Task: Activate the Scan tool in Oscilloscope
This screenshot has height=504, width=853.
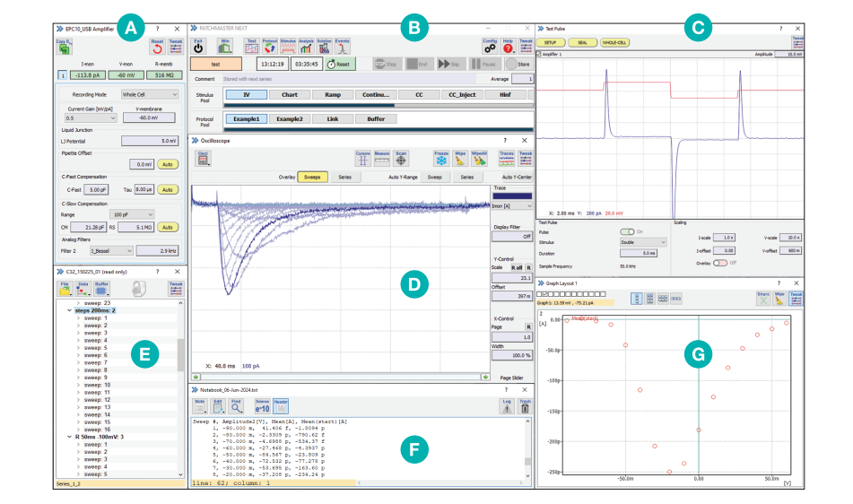Action: click(401, 158)
